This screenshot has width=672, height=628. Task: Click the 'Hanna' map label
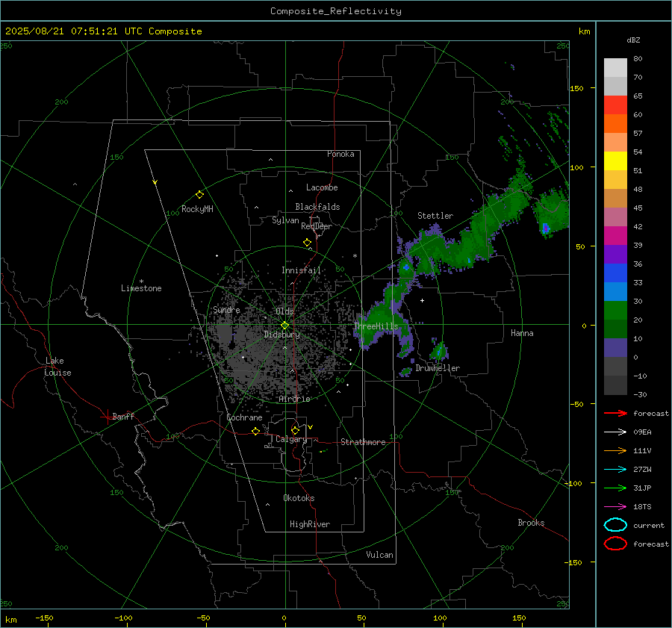[x=522, y=333]
